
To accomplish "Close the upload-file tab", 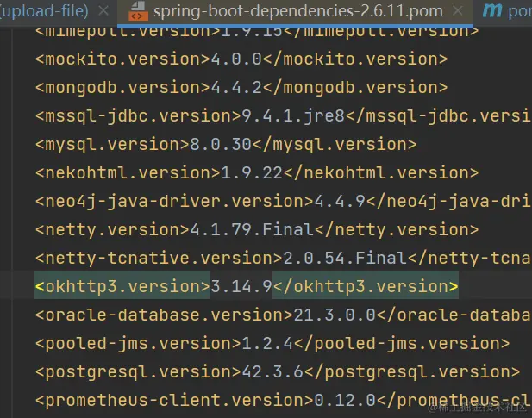I will [x=103, y=11].
